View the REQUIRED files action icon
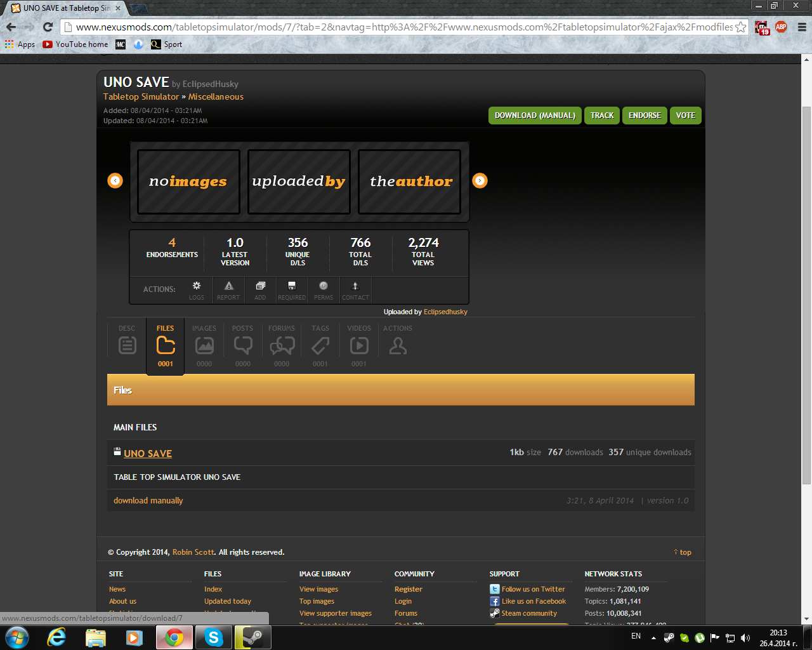 292,290
